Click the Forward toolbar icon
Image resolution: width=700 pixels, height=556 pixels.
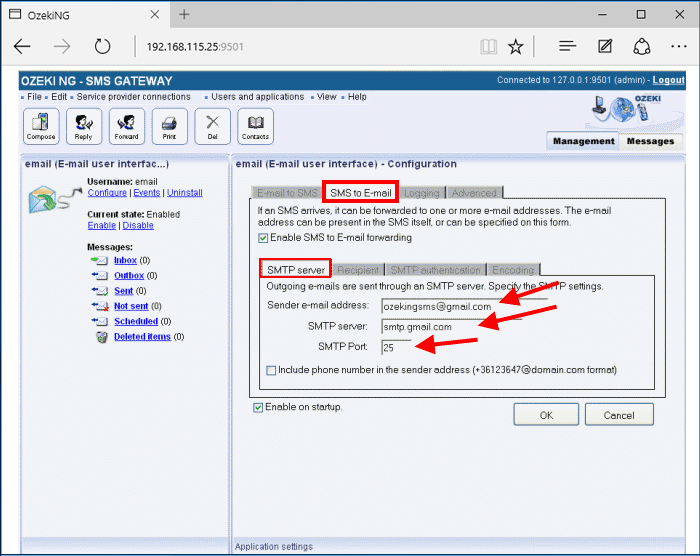[126, 126]
